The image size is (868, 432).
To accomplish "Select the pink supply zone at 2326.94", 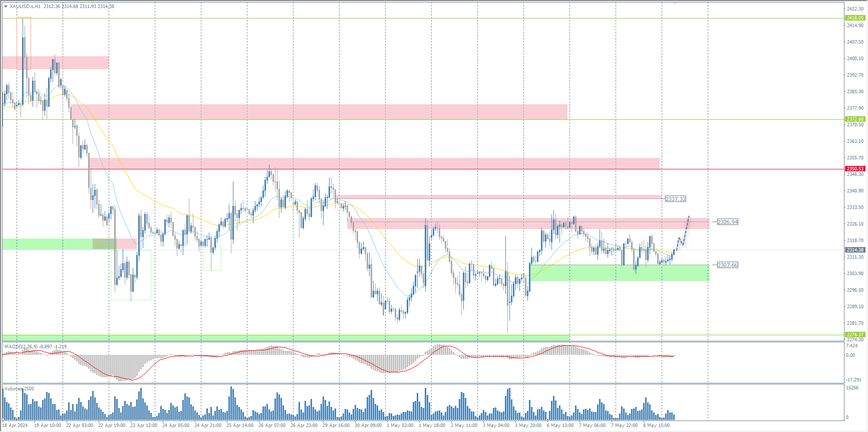I will (528, 224).
